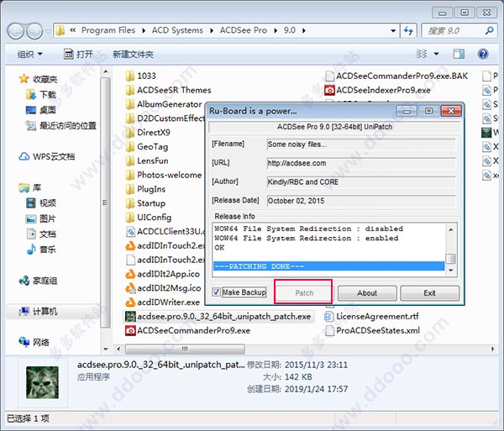Select acdIDWriter.exe file icon
The width and height of the screenshot is (504, 431).
click(x=130, y=302)
